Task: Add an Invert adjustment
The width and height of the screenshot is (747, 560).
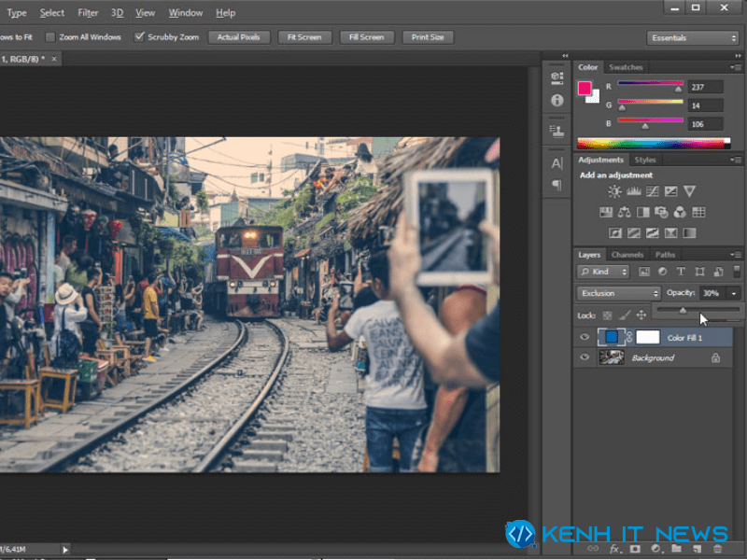Action: click(615, 232)
